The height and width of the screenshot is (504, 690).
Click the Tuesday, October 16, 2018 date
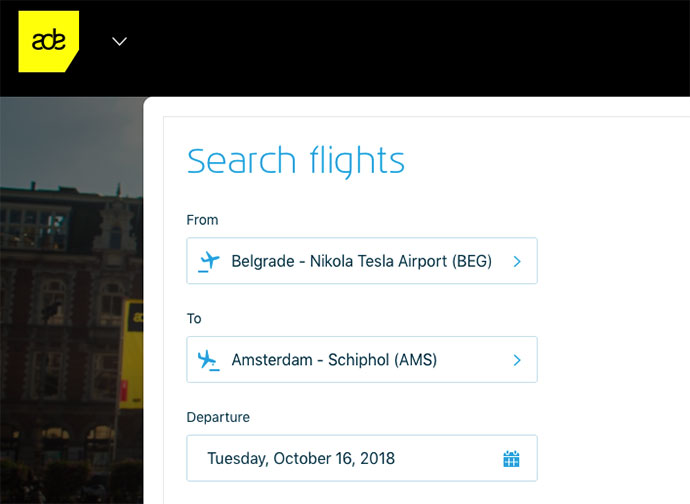click(301, 459)
